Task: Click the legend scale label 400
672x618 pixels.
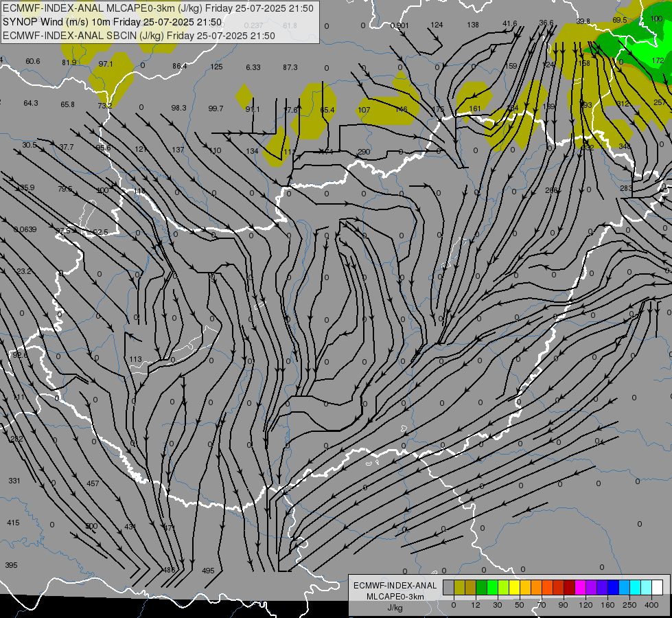Action: 651,605
